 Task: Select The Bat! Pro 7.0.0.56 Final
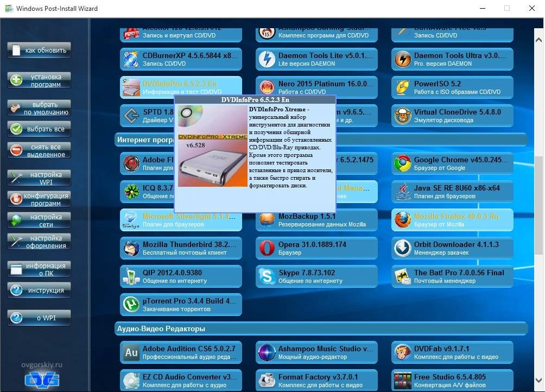(x=452, y=276)
